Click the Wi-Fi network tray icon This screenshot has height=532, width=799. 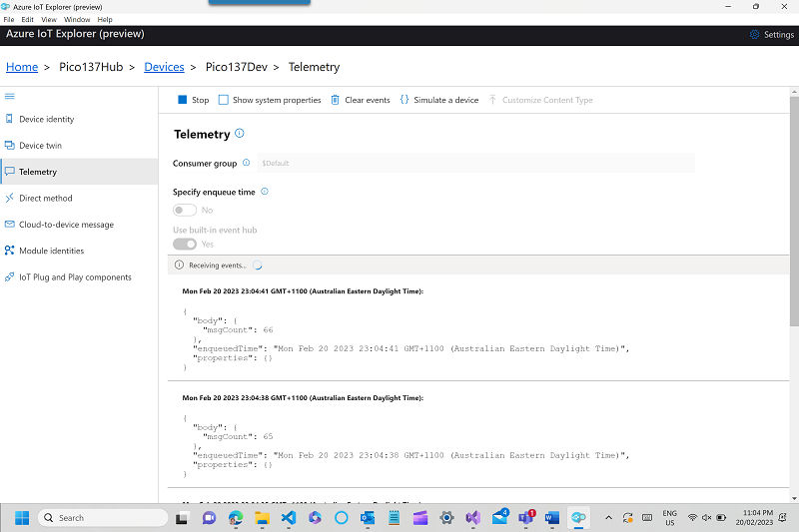[x=692, y=518]
